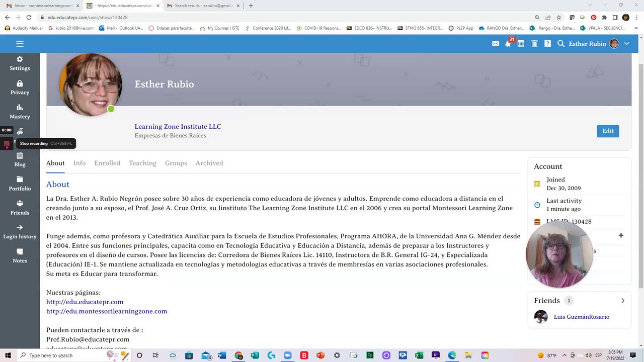The width and height of the screenshot is (644, 362).
Task: Open Excel from the Windows taskbar
Action: pyautogui.click(x=419, y=355)
